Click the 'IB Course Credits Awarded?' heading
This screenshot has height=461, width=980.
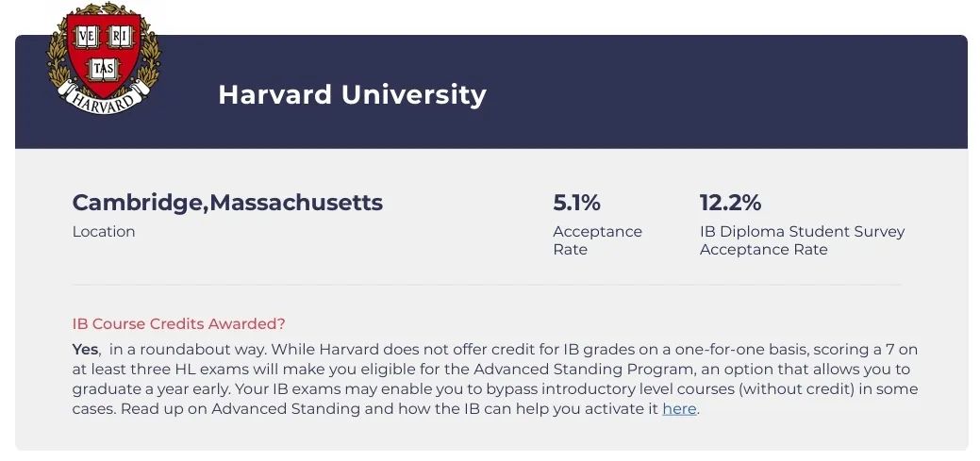pos(179,324)
